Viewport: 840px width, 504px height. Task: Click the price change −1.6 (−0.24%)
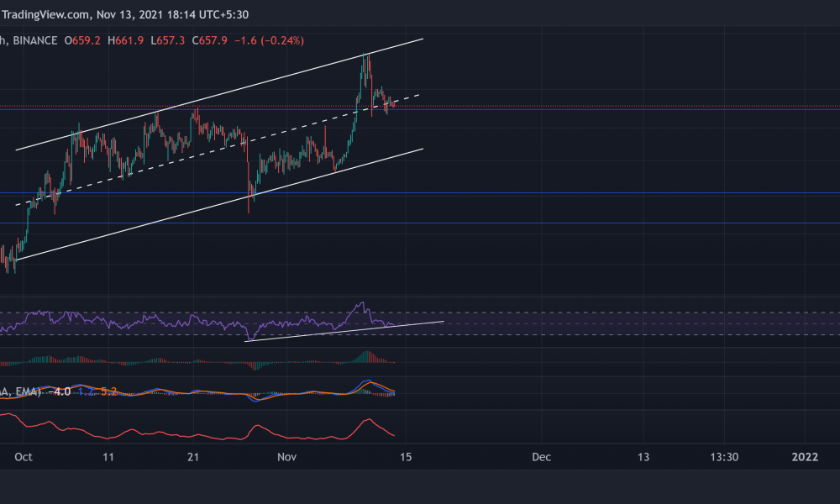tap(270, 40)
